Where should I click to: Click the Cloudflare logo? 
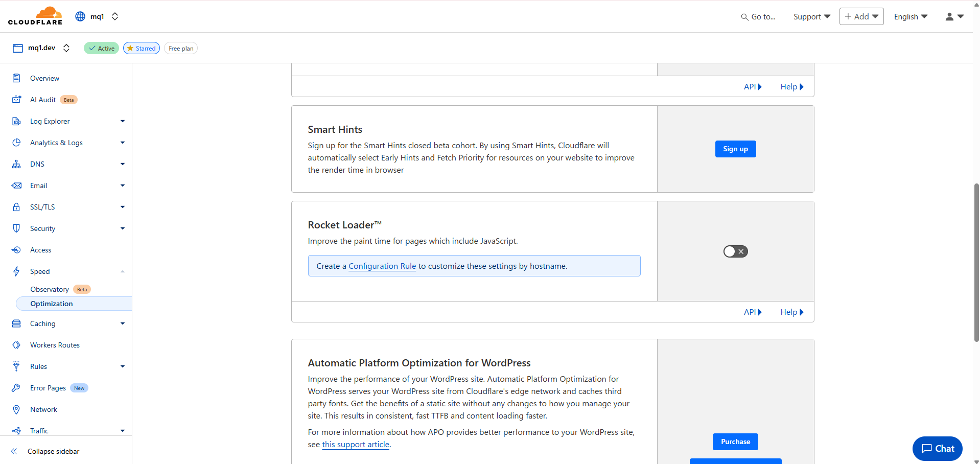coord(35,16)
